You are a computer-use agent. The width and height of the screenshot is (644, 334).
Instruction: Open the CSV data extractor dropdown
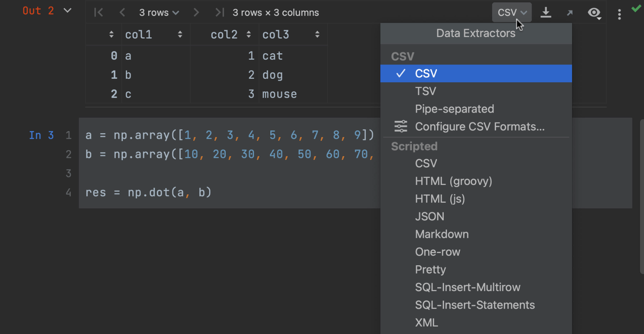point(512,13)
